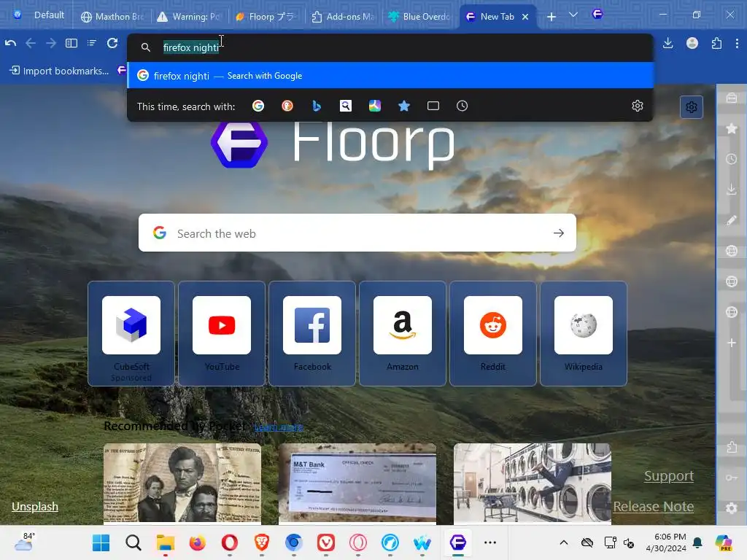
Task: Open search settings gear in urlbar dropdown
Action: [x=638, y=106]
